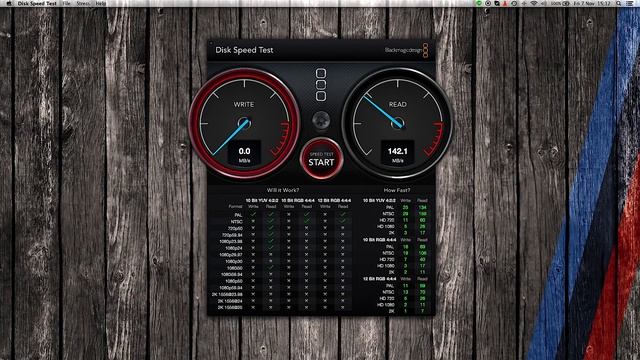This screenshot has width=640, height=360.
Task: Click 10 Bit RGB 4:4:4 header in How Fast
Action: pos(379,240)
